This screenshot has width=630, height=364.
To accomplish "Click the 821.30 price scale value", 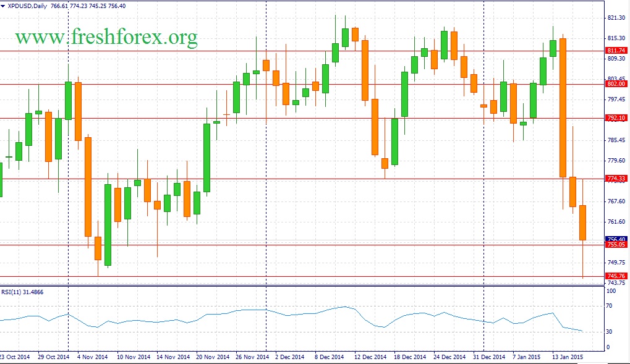I will point(617,18).
